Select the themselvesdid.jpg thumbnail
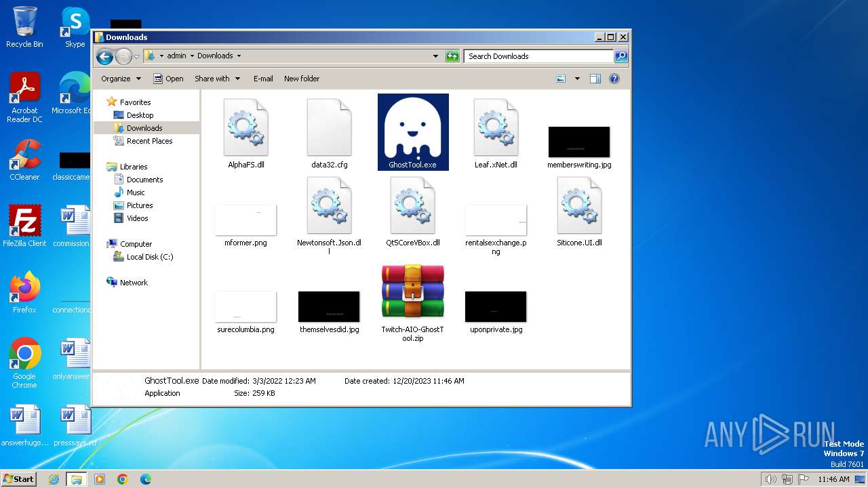Image resolution: width=868 pixels, height=488 pixels. [x=330, y=306]
